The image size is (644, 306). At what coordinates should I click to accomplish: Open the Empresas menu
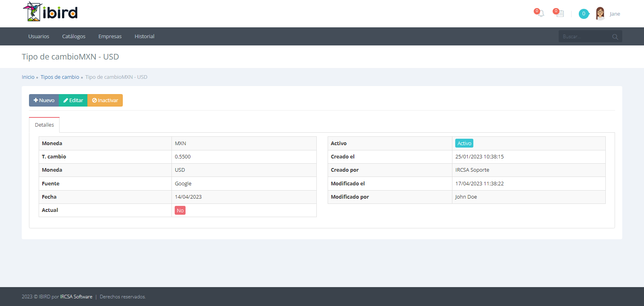pyautogui.click(x=110, y=36)
